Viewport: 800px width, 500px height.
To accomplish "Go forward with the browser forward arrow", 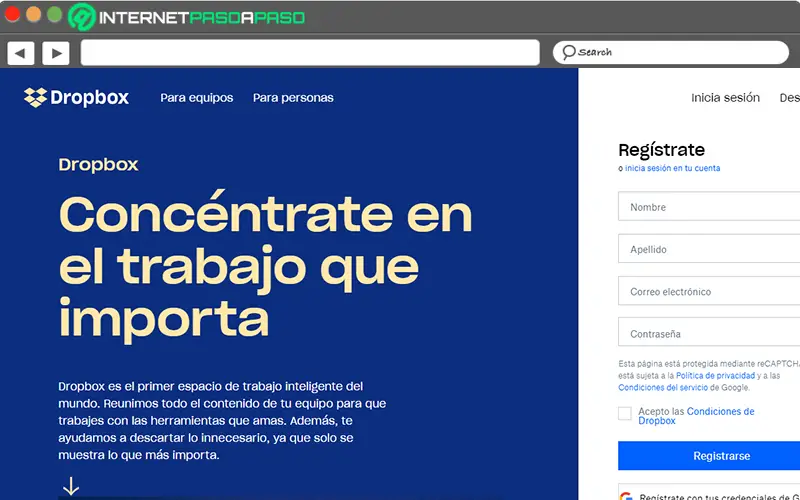I will click(x=56, y=53).
